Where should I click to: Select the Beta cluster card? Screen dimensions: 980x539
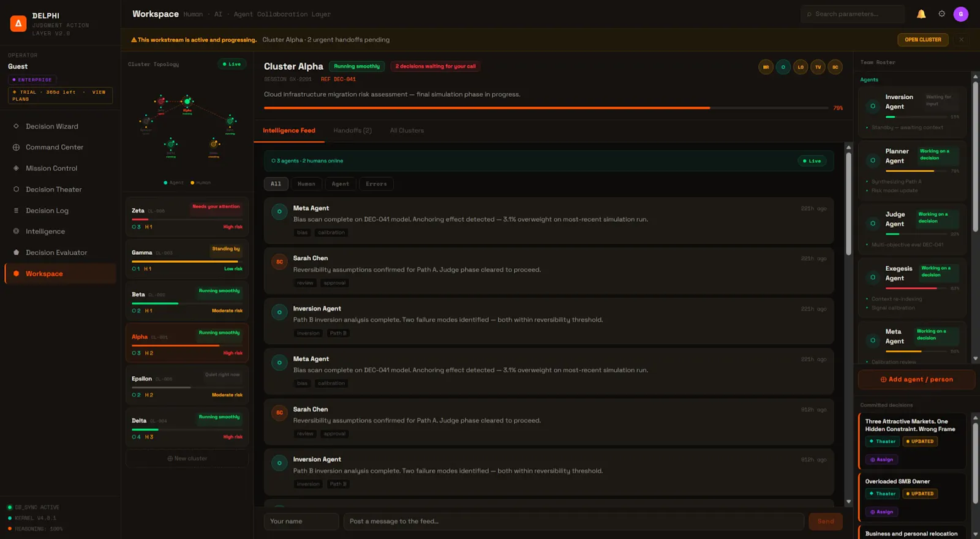point(187,300)
